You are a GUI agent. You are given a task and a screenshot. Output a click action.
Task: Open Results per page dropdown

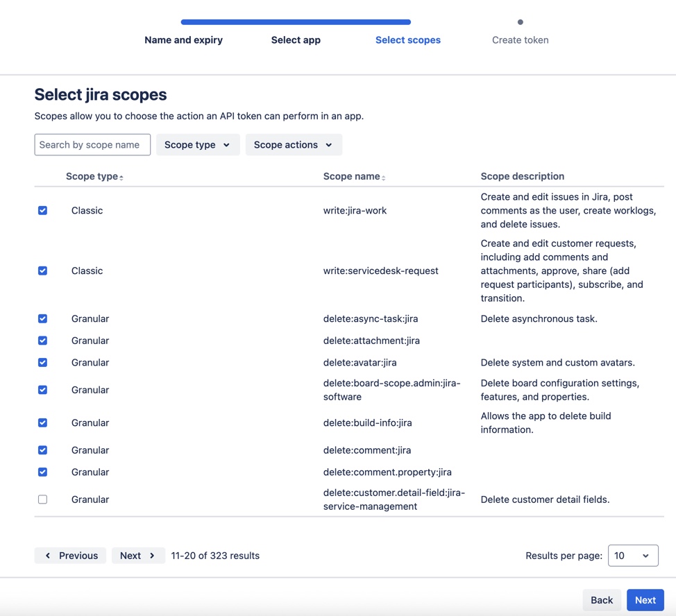[x=633, y=556]
